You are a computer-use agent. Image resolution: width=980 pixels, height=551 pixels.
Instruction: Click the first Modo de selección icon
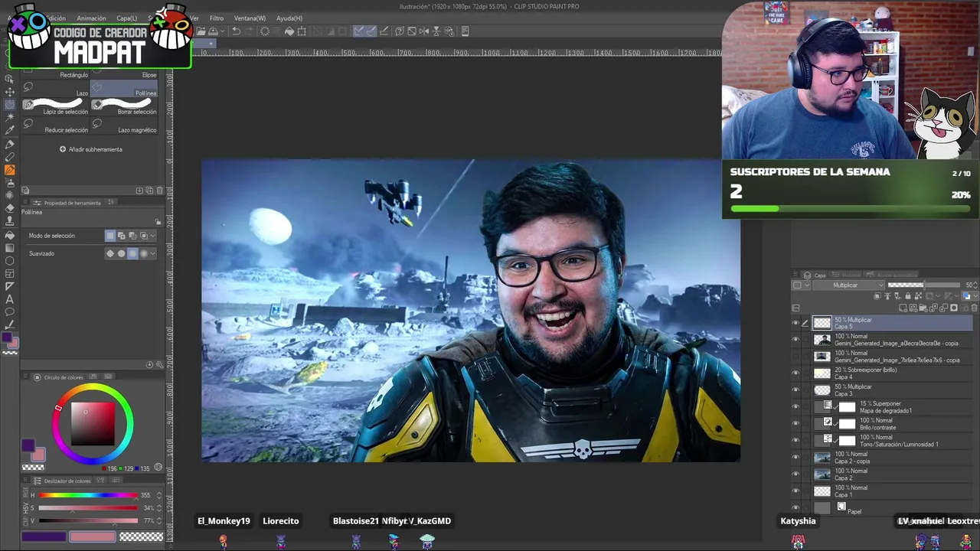tap(110, 236)
